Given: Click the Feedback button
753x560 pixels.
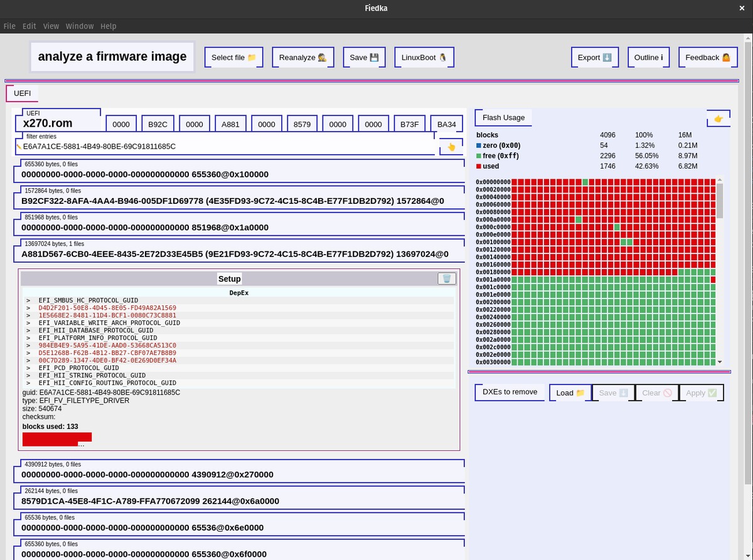Looking at the screenshot, I should click(x=708, y=57).
